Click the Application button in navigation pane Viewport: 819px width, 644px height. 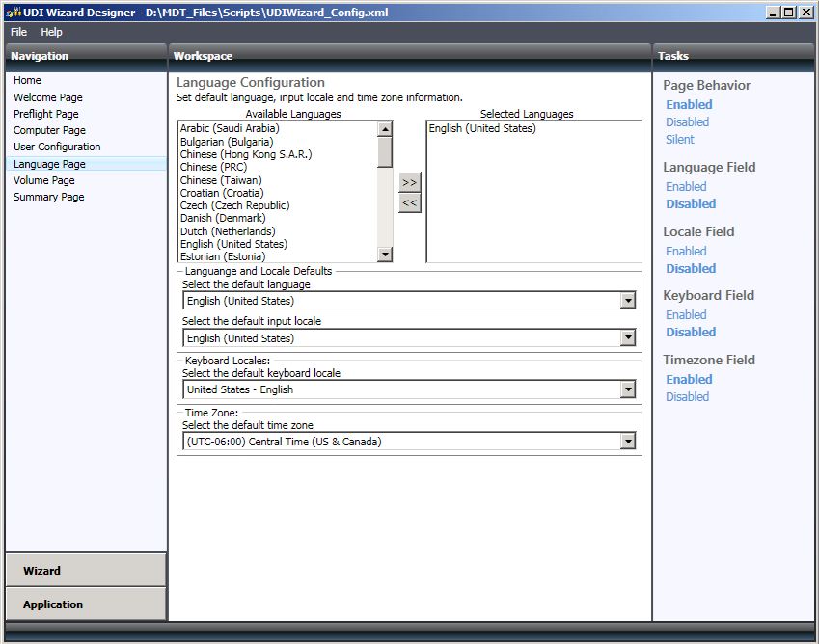(x=85, y=604)
